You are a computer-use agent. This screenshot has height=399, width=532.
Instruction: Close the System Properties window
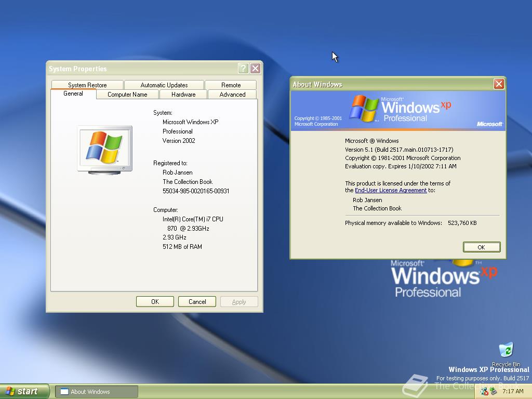pos(255,69)
